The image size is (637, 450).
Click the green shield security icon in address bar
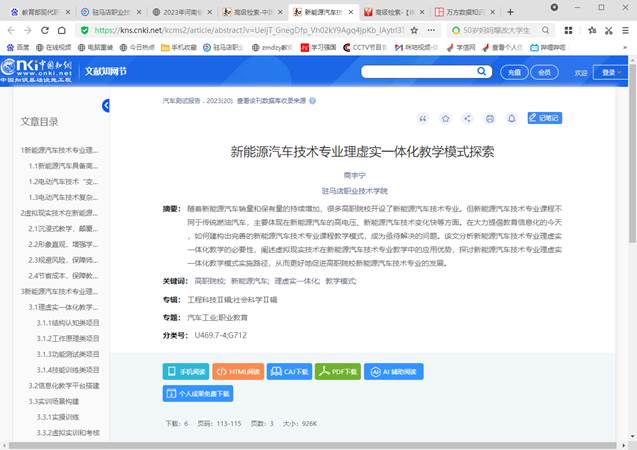click(x=84, y=30)
